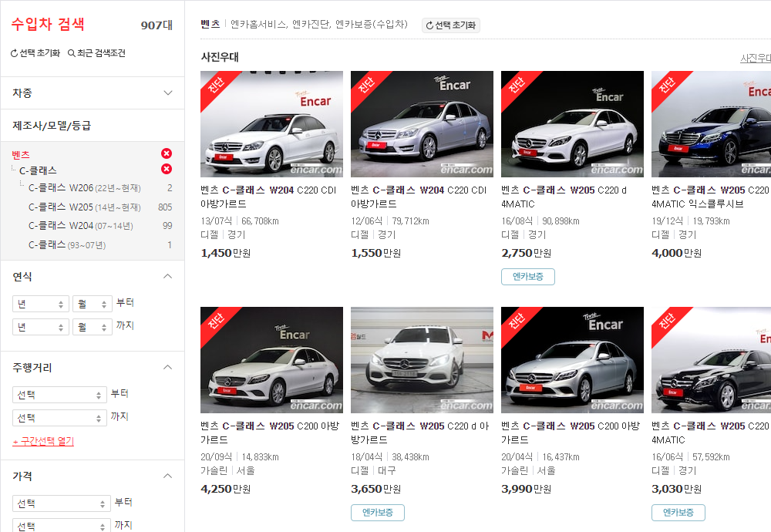771x532 pixels.
Task: Select C-클래스 W204 (07~14년) model
Action: tap(81, 226)
